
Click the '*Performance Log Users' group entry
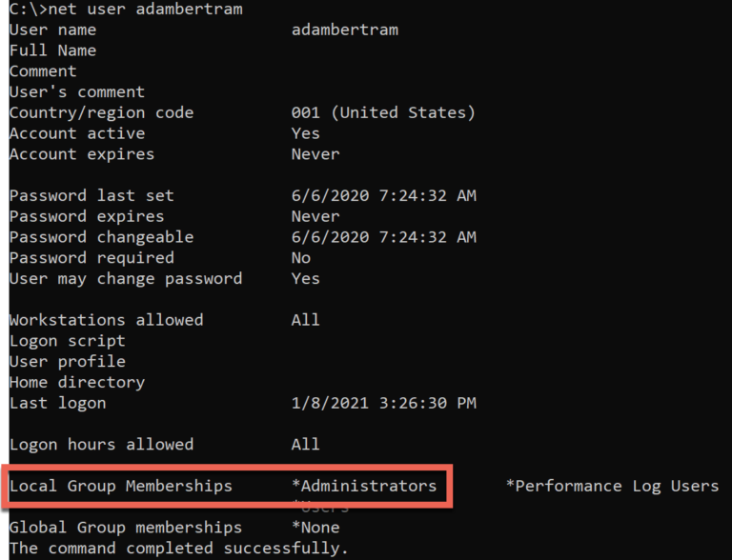pos(613,487)
